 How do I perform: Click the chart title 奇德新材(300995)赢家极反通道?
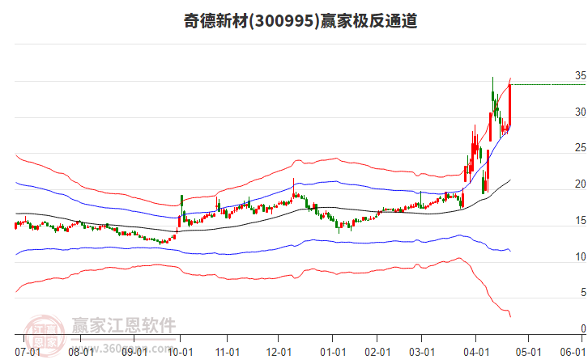300,20
